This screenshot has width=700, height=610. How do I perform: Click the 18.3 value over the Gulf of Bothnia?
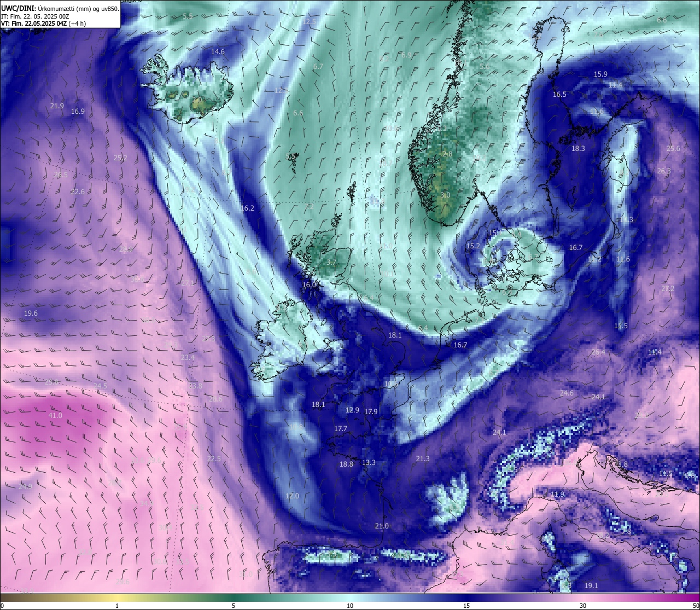click(x=578, y=149)
